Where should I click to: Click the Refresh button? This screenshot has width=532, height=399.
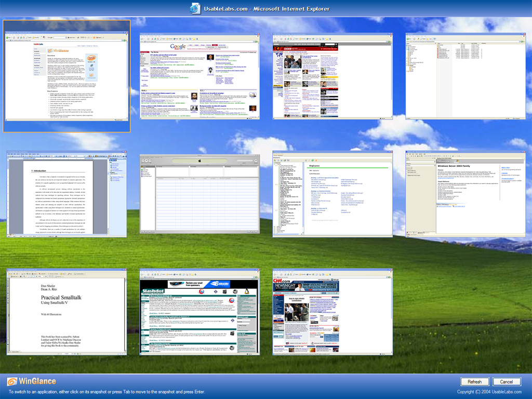pyautogui.click(x=475, y=382)
